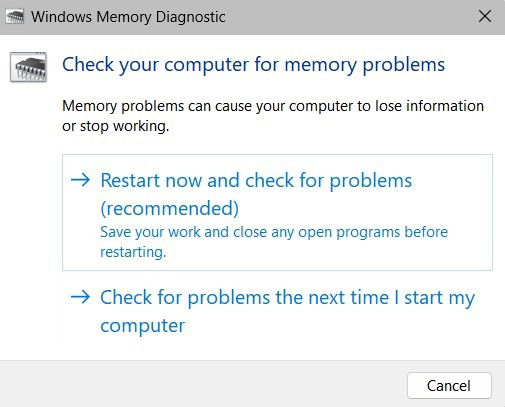Close the Windows Memory Diagnostic dialog
This screenshot has width=505, height=407.
(x=485, y=16)
